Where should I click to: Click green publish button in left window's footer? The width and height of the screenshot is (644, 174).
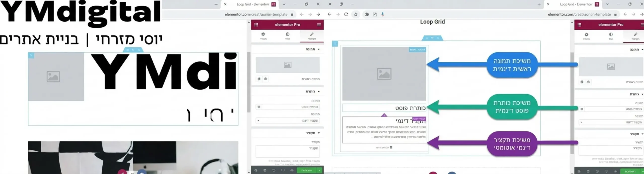[306, 170]
